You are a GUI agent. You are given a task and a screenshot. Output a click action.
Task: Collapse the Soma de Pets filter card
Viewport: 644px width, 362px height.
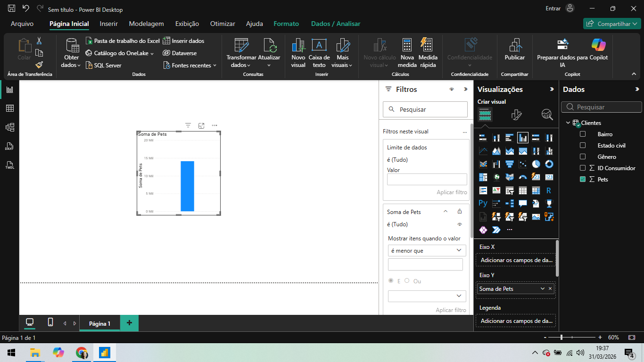(x=446, y=212)
